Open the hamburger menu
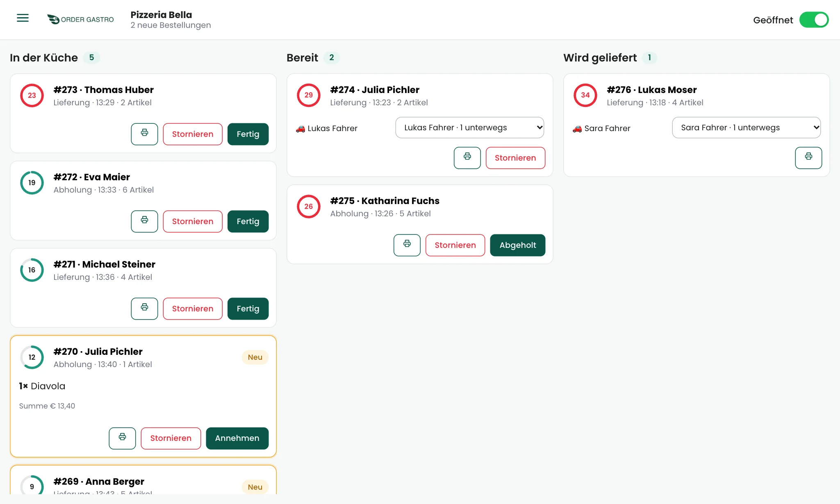 coord(23,18)
